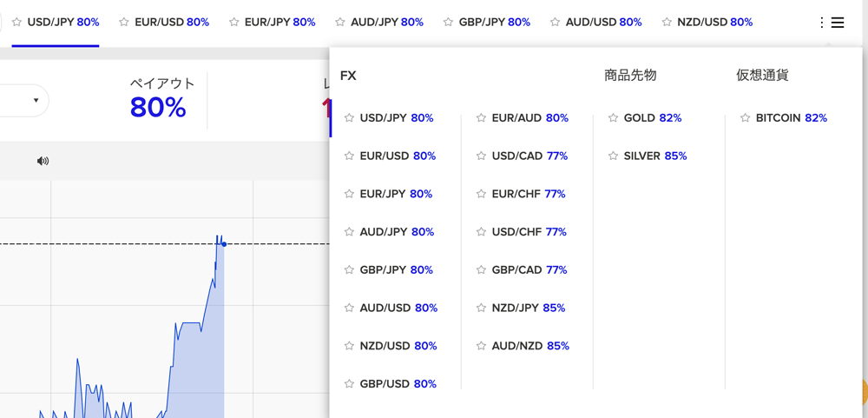Favorite EUR/JPY star in FX list
The image size is (868, 418).
[349, 194]
